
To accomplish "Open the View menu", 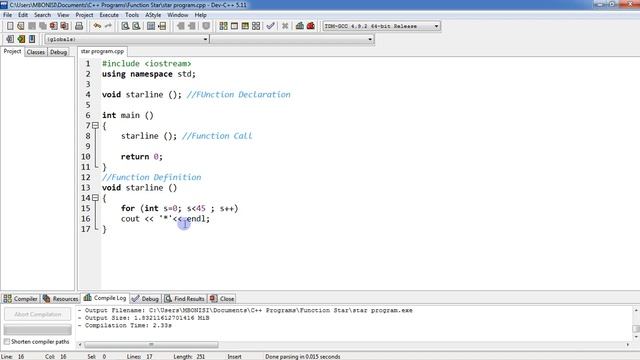I will click(63, 15).
